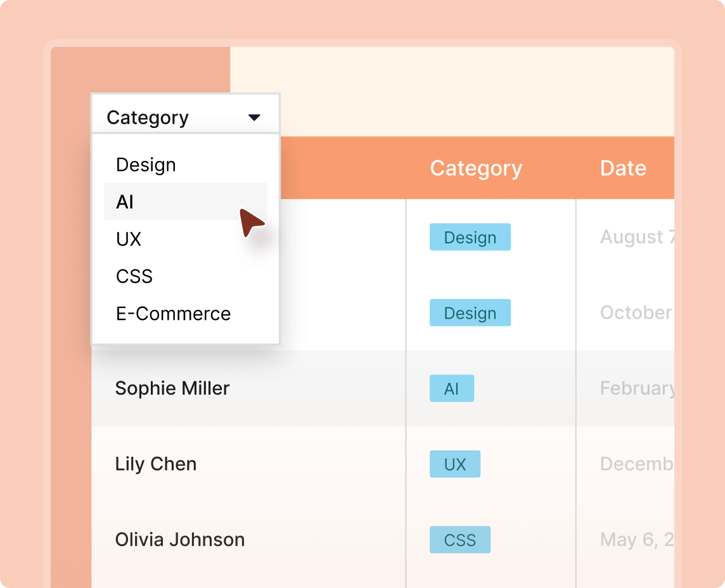Select Design from the dropdown list

(146, 165)
